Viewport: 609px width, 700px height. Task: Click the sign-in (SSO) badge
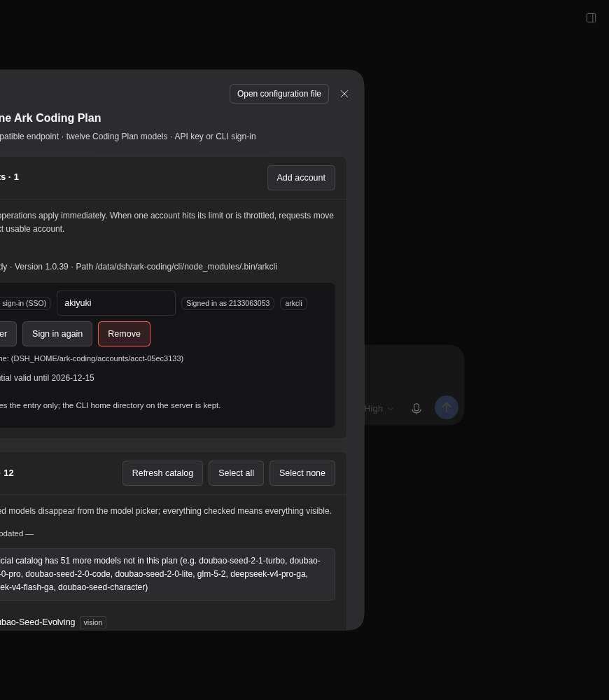24,304
